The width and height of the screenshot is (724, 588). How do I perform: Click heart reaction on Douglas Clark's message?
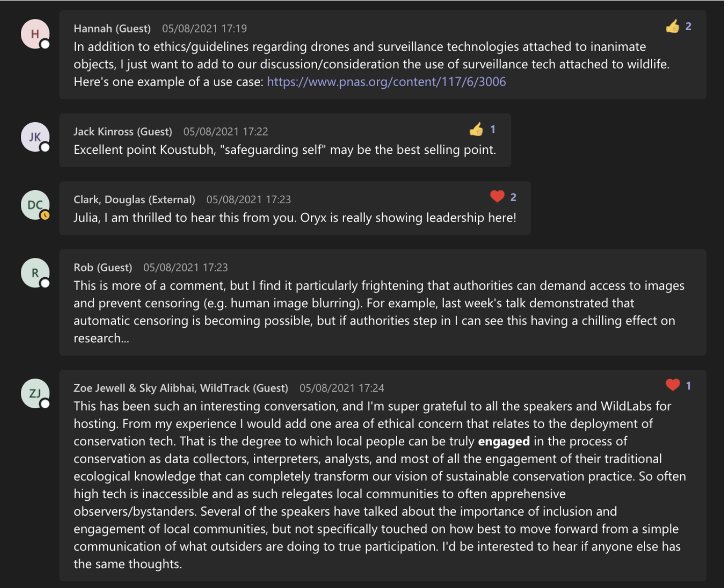[x=497, y=197]
